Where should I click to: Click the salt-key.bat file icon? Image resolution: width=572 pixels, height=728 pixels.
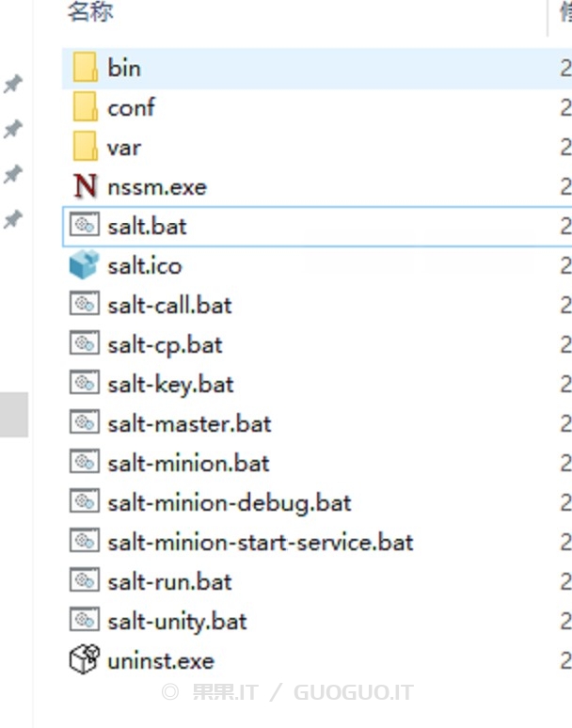tap(85, 384)
